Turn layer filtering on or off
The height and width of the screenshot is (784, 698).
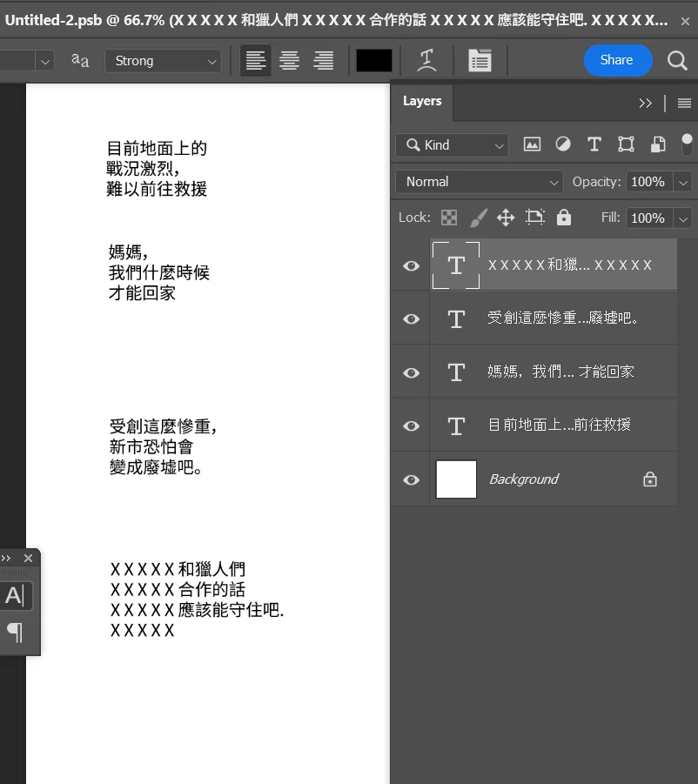[x=687, y=144]
